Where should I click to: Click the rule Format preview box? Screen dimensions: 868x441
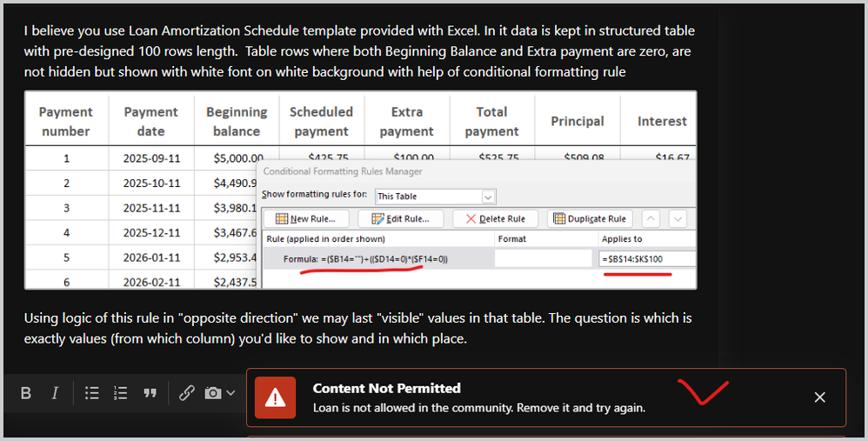(543, 258)
